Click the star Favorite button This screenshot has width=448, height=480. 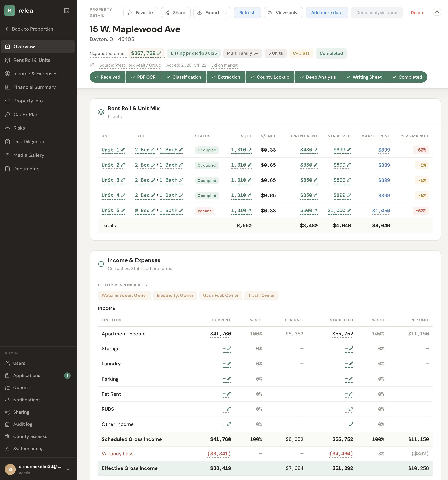[141, 13]
